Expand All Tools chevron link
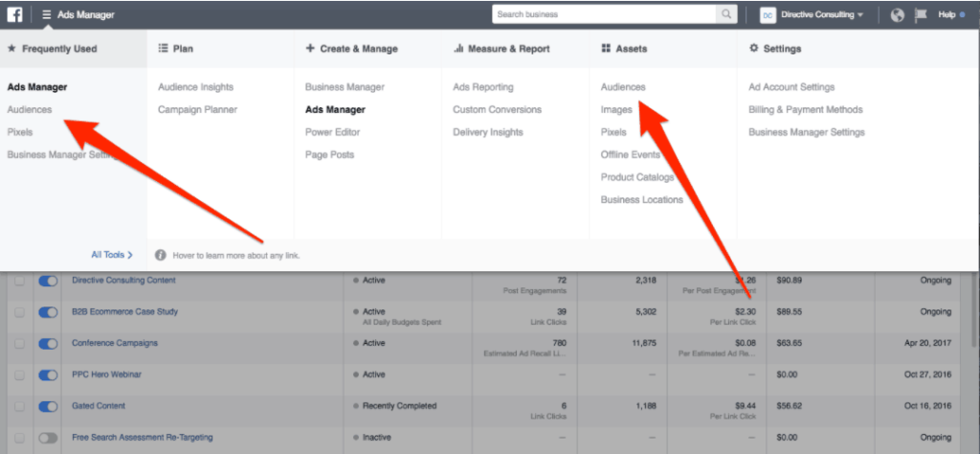This screenshot has height=454, width=980. click(112, 255)
